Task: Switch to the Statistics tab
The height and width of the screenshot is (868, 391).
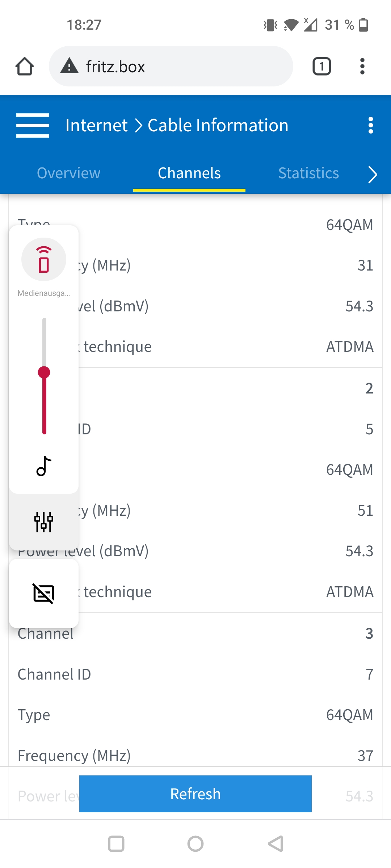Action: coord(308,173)
